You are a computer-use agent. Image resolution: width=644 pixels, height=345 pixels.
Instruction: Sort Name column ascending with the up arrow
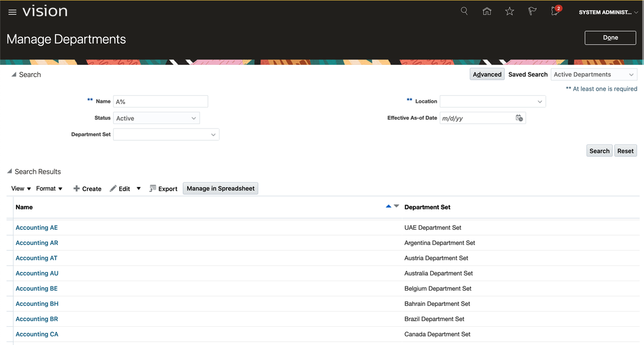(x=388, y=206)
